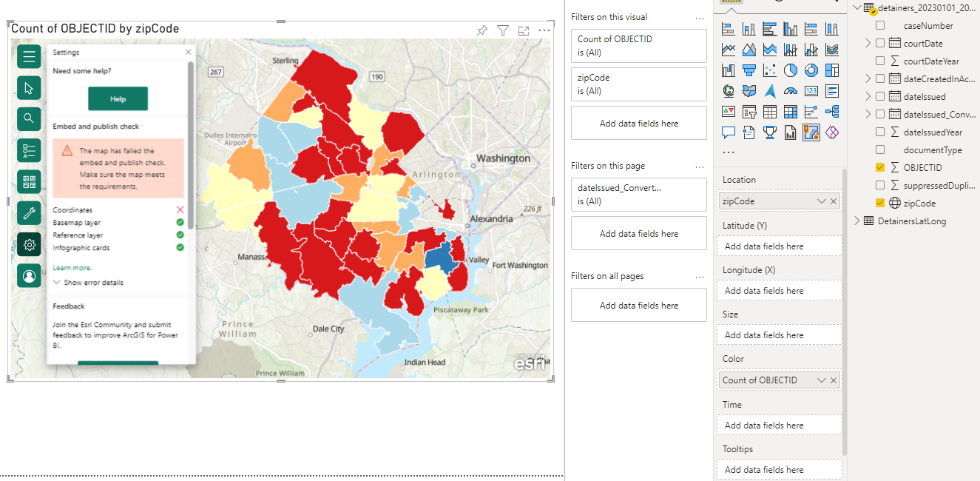
Task: Click the green Help button
Action: point(118,98)
